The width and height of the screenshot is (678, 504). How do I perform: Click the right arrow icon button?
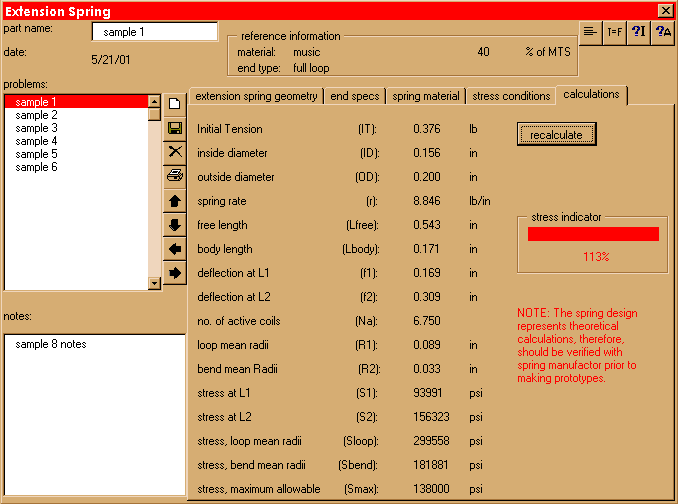tap(175, 273)
